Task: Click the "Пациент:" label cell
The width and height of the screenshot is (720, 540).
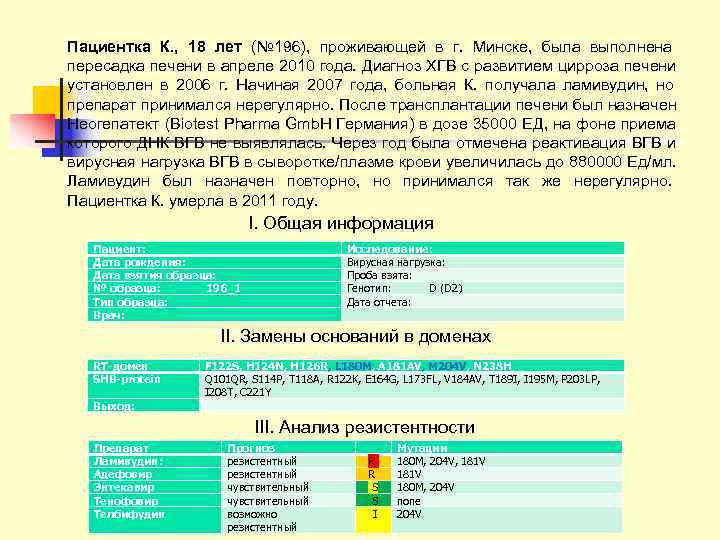Action: tap(214, 248)
